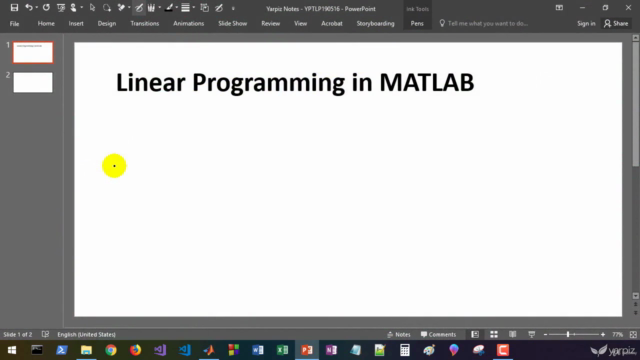Select slide 1 thumbnail
This screenshot has width=640, height=360.
(x=33, y=52)
